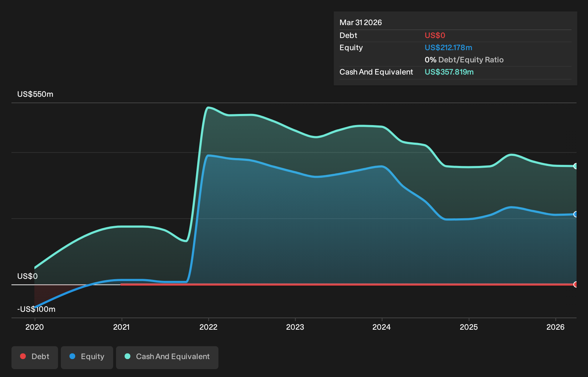
Task: Click the Equity row label in tooltip
Action: (351, 48)
